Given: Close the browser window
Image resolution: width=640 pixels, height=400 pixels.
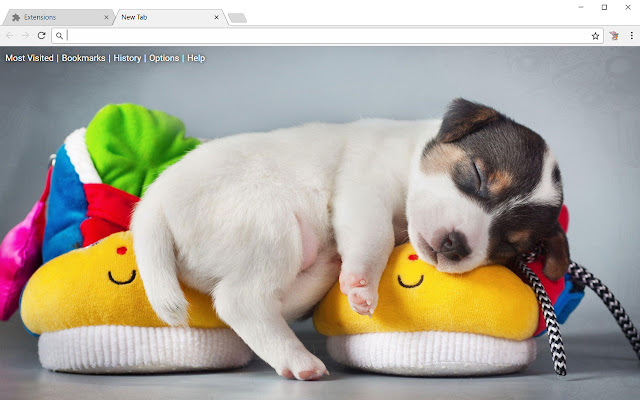Looking at the screenshot, I should [x=628, y=7].
